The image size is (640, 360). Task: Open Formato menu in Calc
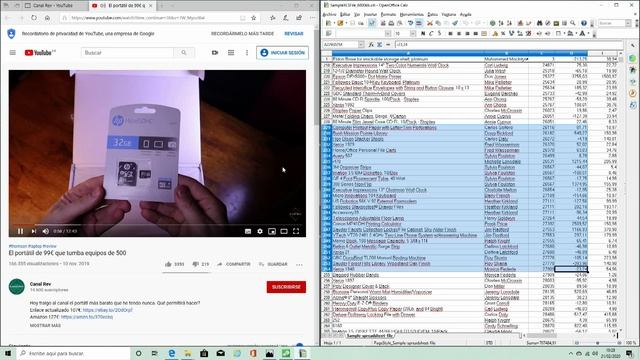pyautogui.click(x=388, y=14)
